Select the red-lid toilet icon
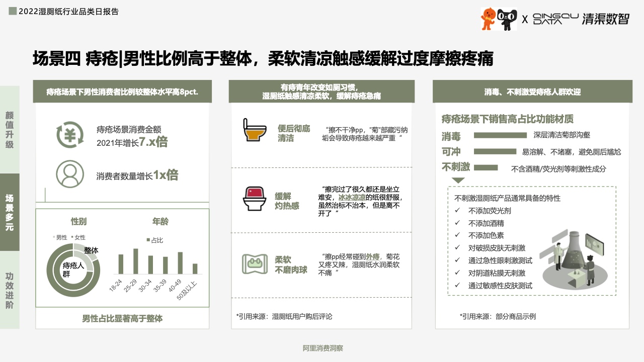 [253, 198]
